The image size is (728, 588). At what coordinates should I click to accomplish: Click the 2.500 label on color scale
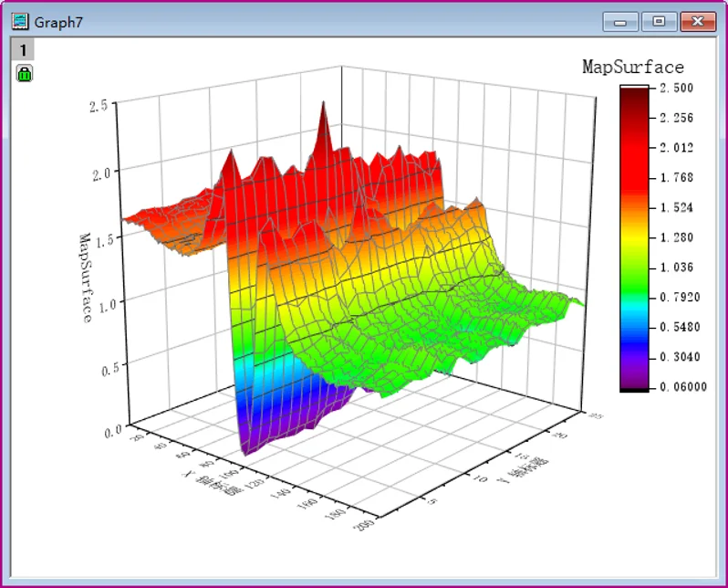tap(677, 88)
